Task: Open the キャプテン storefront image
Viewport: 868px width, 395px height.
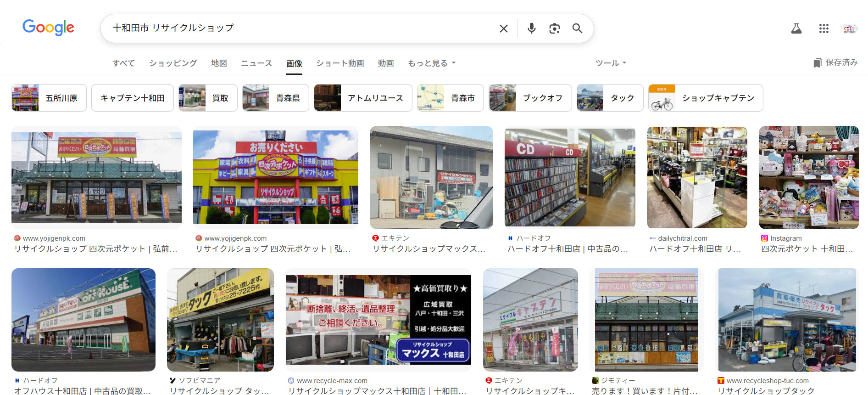Action: tap(530, 320)
